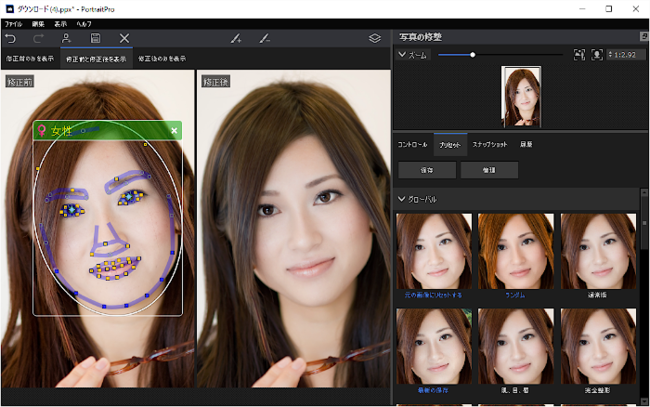The image size is (650, 407).
Task: Apply the 肌、目、唇 preset thumbnail
Action: pos(516,346)
